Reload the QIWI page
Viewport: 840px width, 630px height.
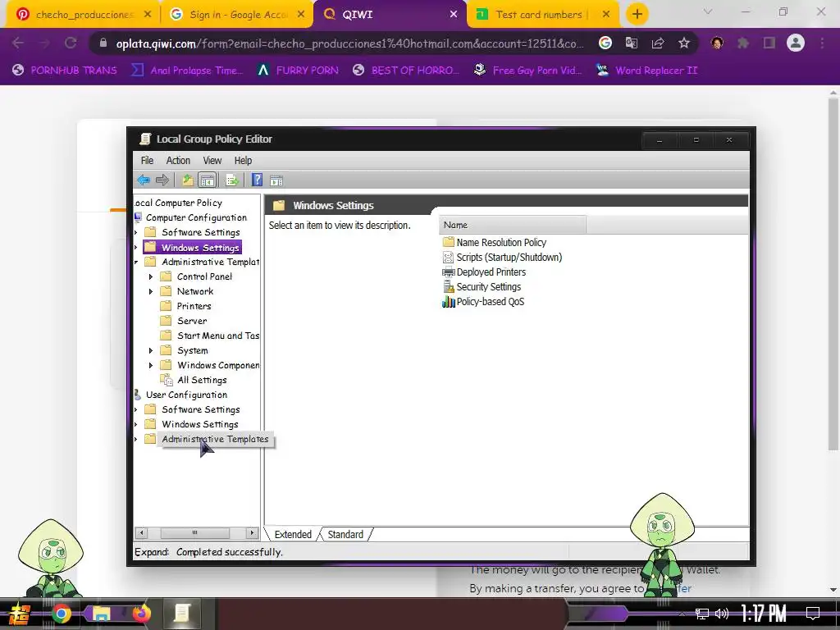pyautogui.click(x=71, y=43)
